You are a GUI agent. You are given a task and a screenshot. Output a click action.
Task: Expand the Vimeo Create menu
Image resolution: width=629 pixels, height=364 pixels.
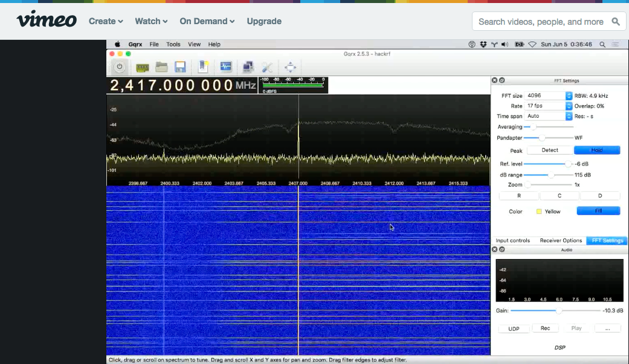pos(106,21)
